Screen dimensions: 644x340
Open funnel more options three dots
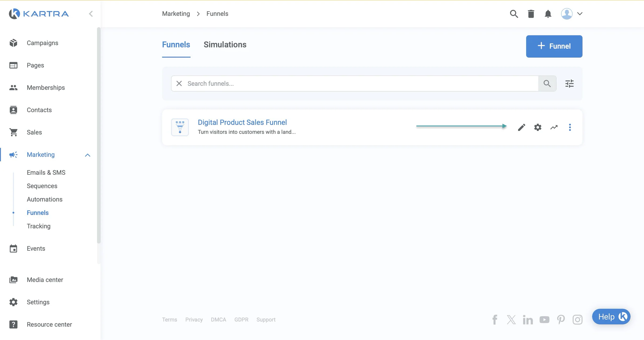point(570,127)
